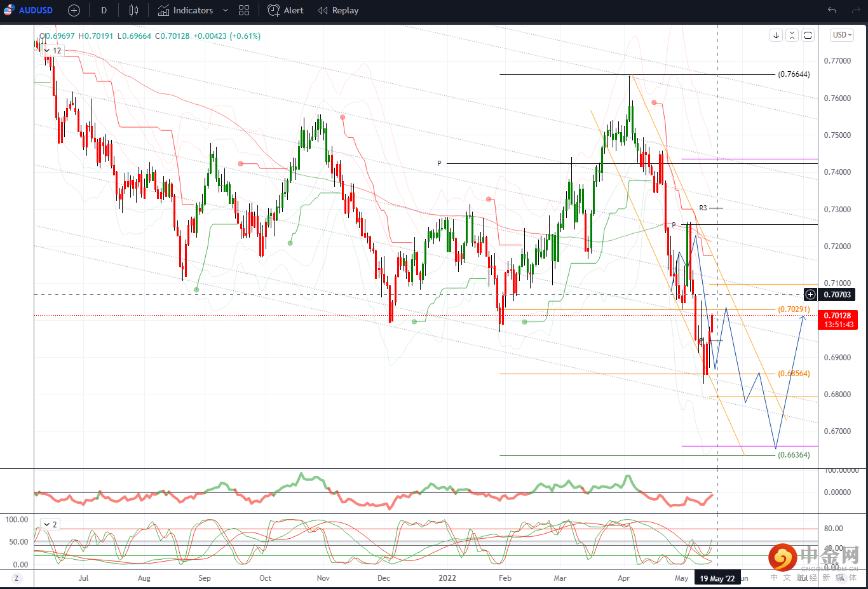
Task: Click the 19 May '22 date label
Action: [x=717, y=578]
